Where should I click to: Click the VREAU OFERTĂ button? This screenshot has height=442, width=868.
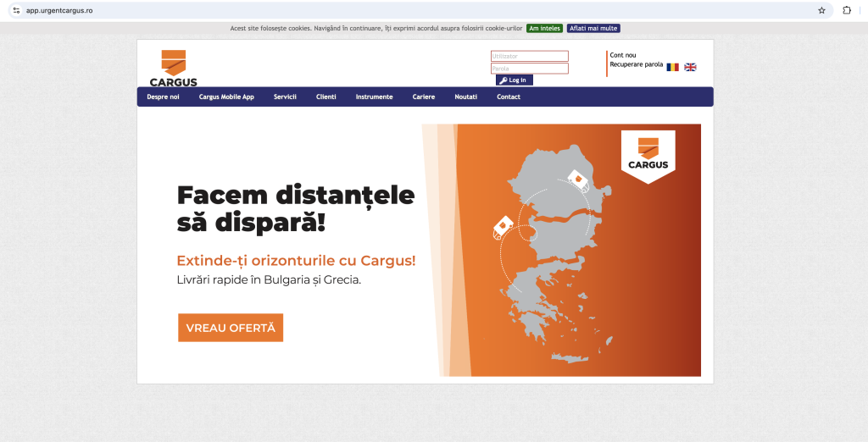coord(231,328)
